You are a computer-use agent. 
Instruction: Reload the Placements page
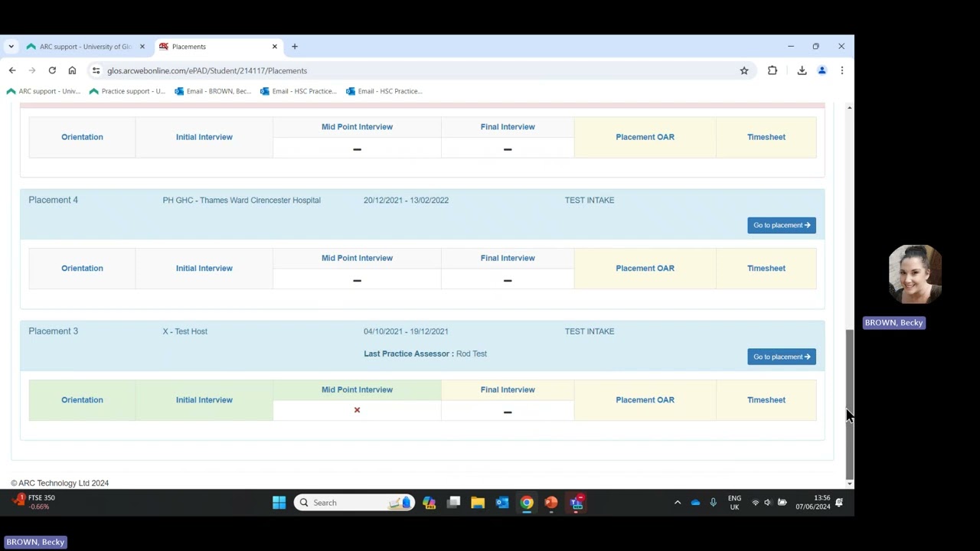pyautogui.click(x=52, y=70)
